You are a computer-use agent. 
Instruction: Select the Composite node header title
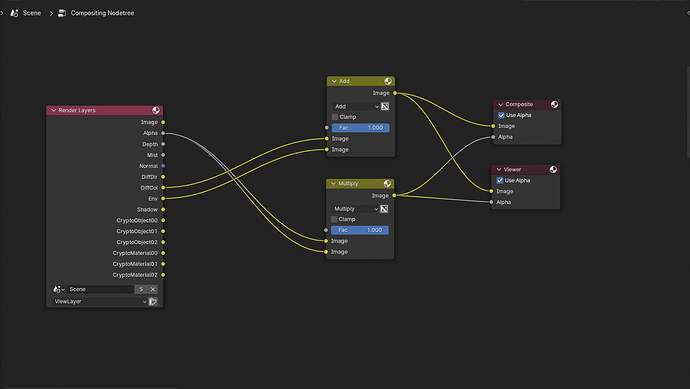tap(519, 104)
